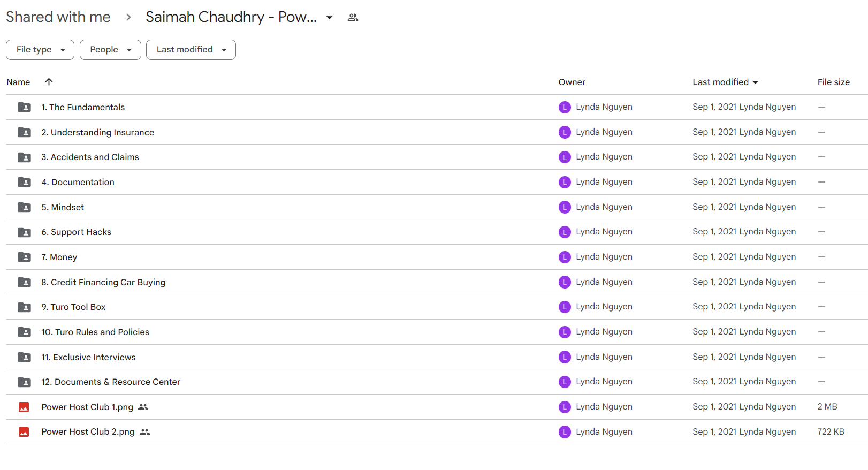Click folder icon for 1. The Fundamentals
The height and width of the screenshot is (470, 868).
24,107
